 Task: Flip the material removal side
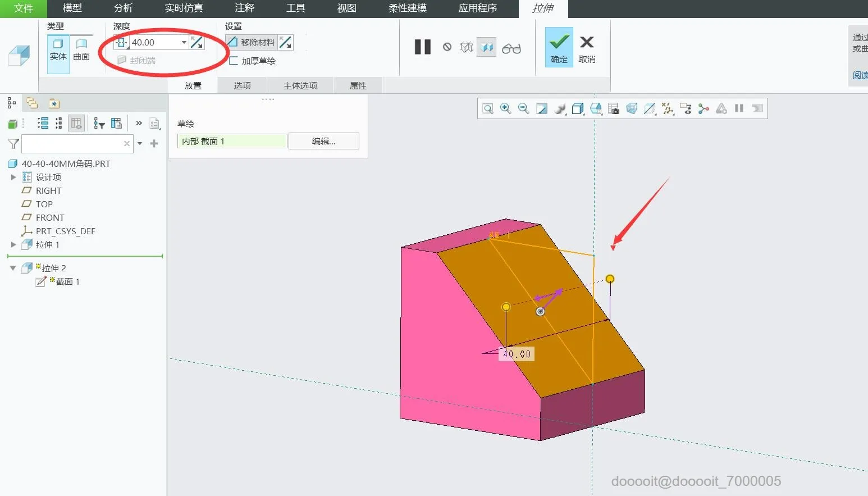(286, 42)
